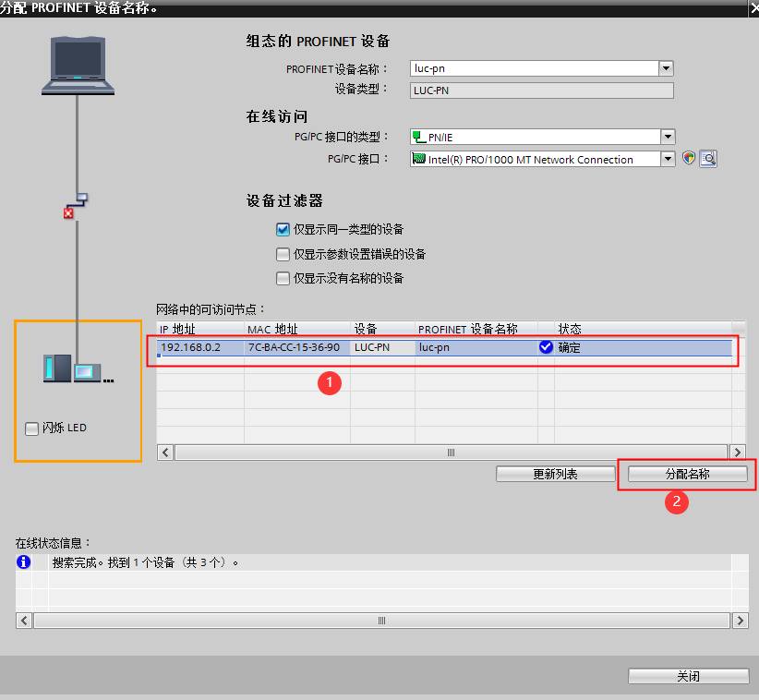Click the blue info icon in online status
The width and height of the screenshot is (759, 700).
[x=24, y=561]
